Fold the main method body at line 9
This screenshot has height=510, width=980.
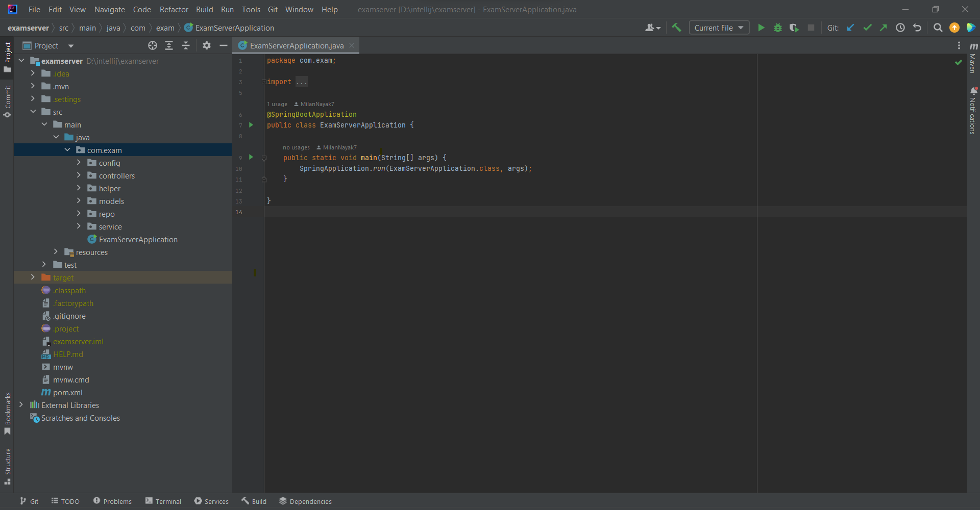(264, 158)
